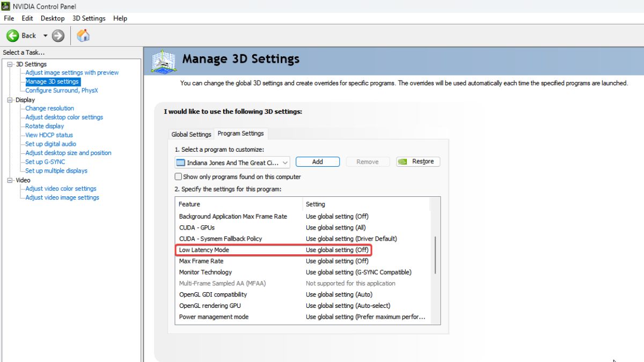Click the Restore button
This screenshot has height=362, width=644.
coord(418,162)
